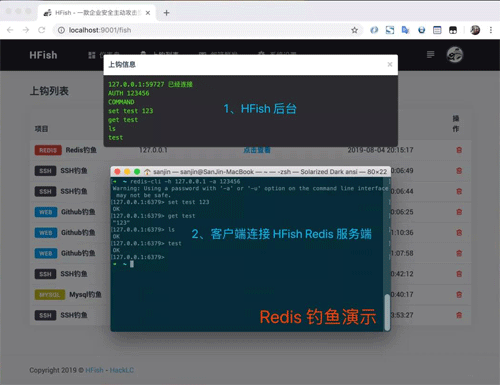Click the Mysql钓鱼 row label
Image resolution: width=500 pixels, height=385 pixels.
[85, 295]
